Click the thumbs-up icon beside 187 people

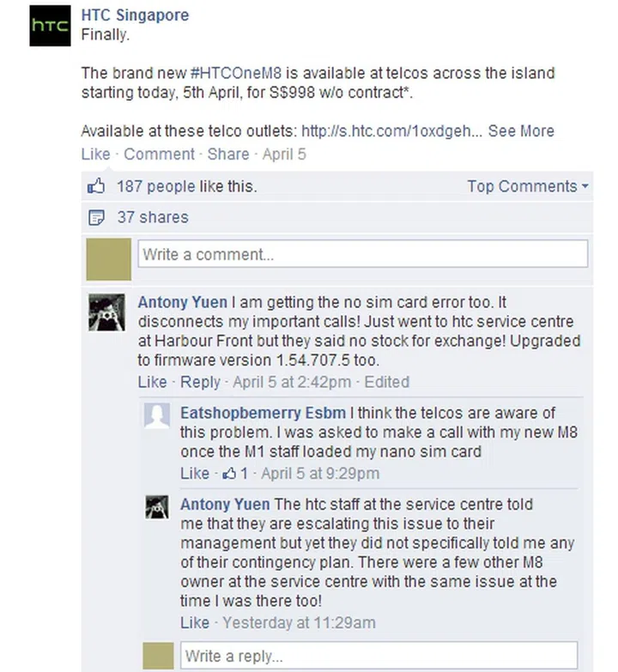coord(96,186)
